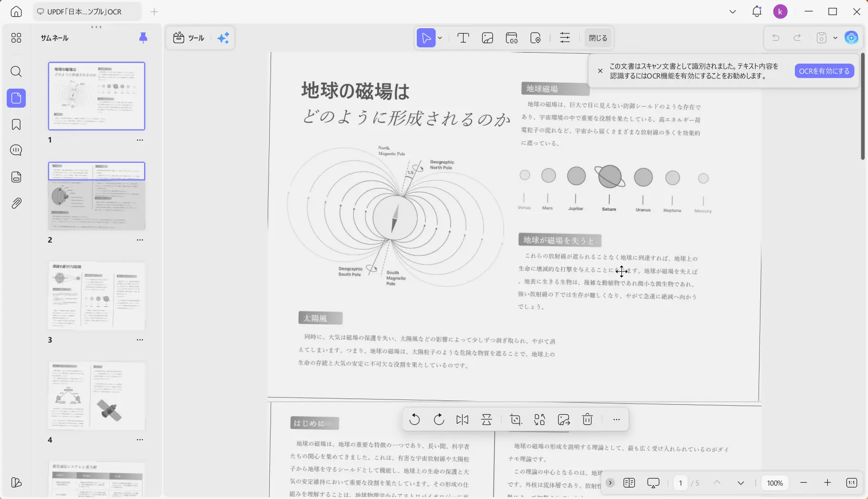The width and height of the screenshot is (868, 499).
Task: Click the redo arrow icon
Action: 797,38
